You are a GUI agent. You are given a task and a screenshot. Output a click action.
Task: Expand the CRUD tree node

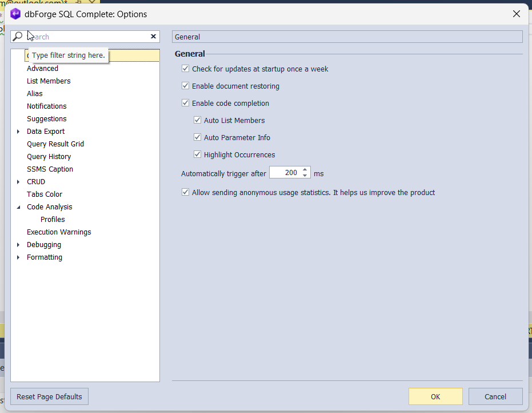point(18,182)
